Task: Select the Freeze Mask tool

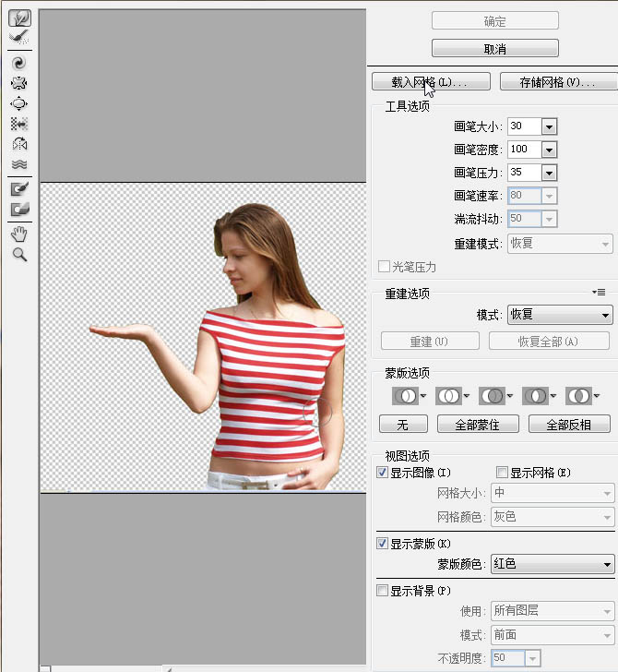Action: [x=19, y=189]
